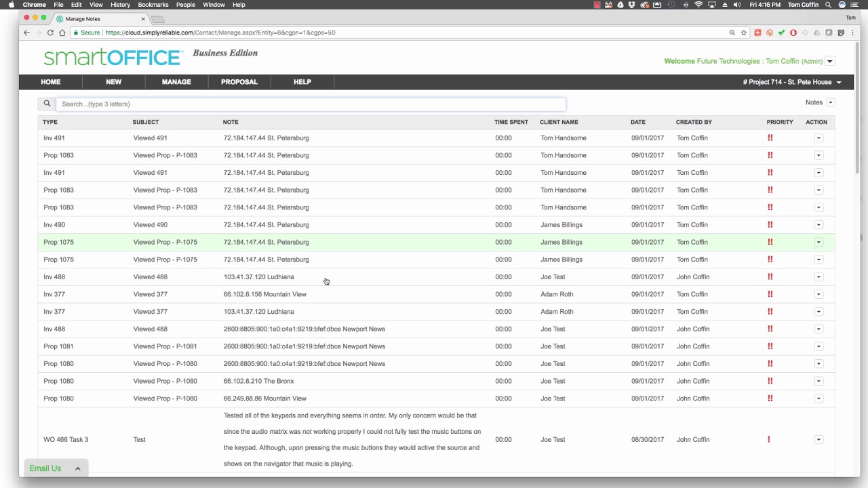Click the '08/30/2017' date cell

coord(648,439)
